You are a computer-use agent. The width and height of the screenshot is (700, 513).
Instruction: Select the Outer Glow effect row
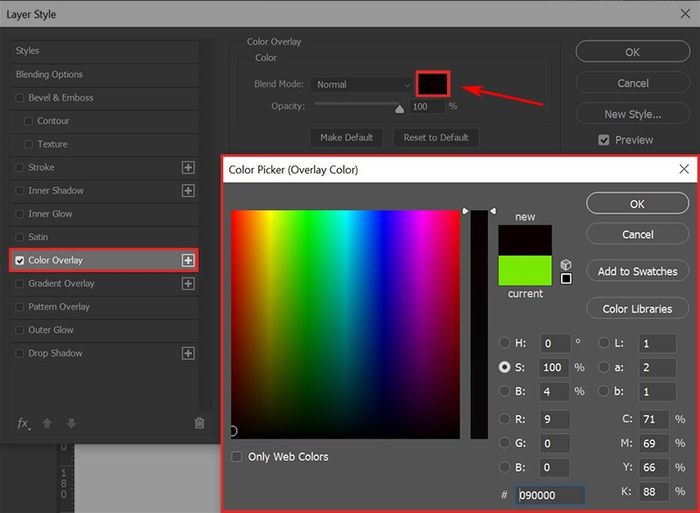point(104,330)
